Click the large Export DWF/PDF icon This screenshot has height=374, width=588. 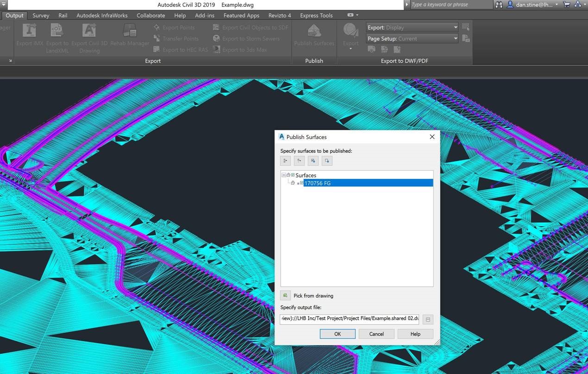pos(350,31)
